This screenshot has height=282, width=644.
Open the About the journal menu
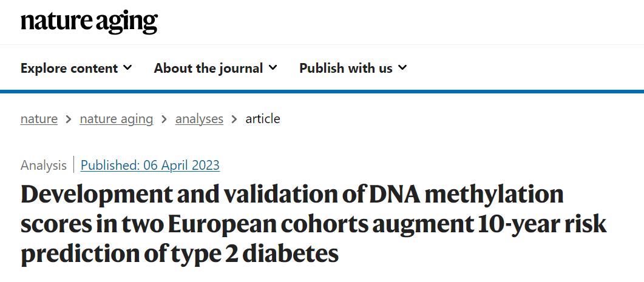[x=208, y=68]
